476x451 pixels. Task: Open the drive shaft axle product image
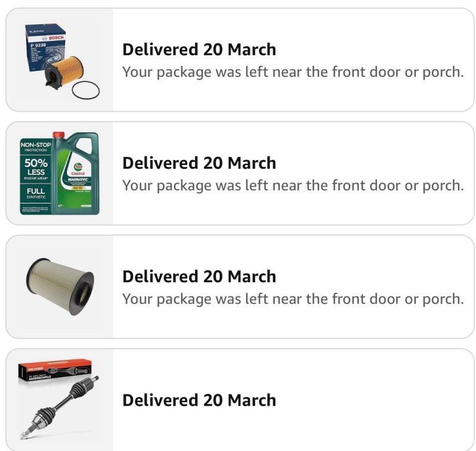coord(59,400)
